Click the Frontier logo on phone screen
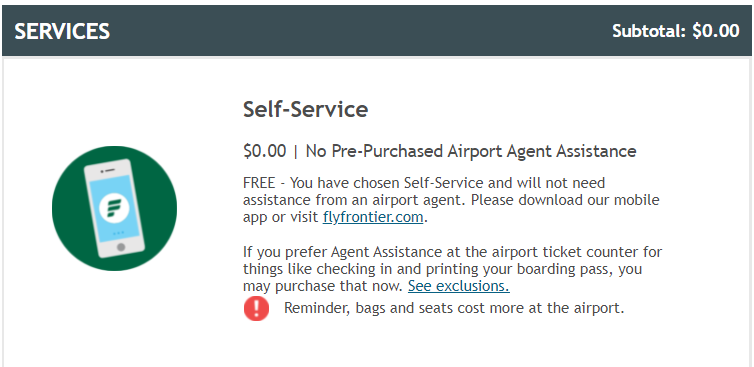This screenshot has width=754, height=367. coord(114,208)
